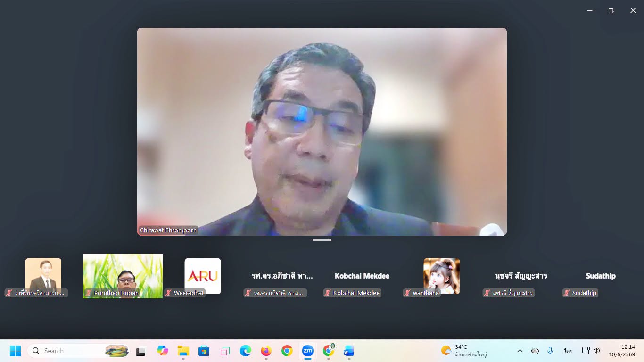Open the Zoom app in taskbar

click(x=307, y=351)
